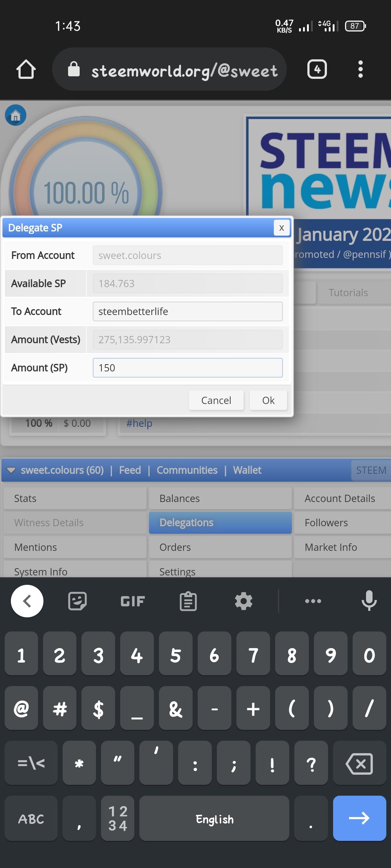Screen dimensions: 391x868
Task: Tap the # key on keyboard
Action: [x=60, y=708]
